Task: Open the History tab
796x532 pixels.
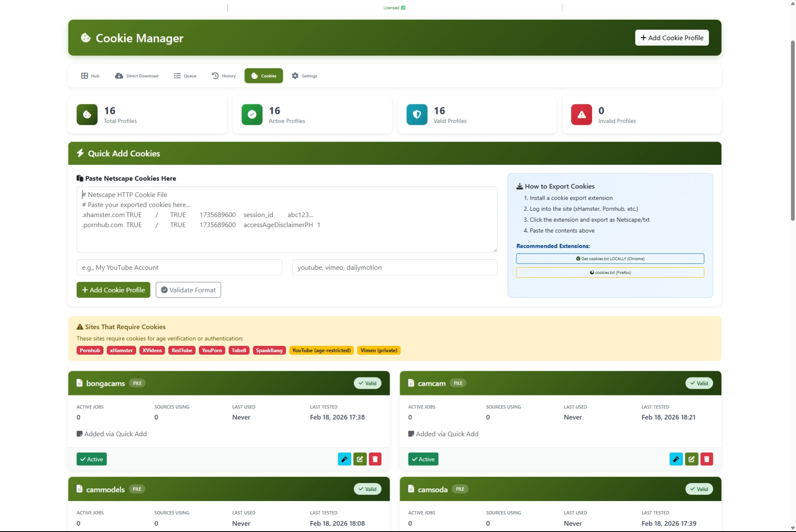Action: (x=224, y=76)
